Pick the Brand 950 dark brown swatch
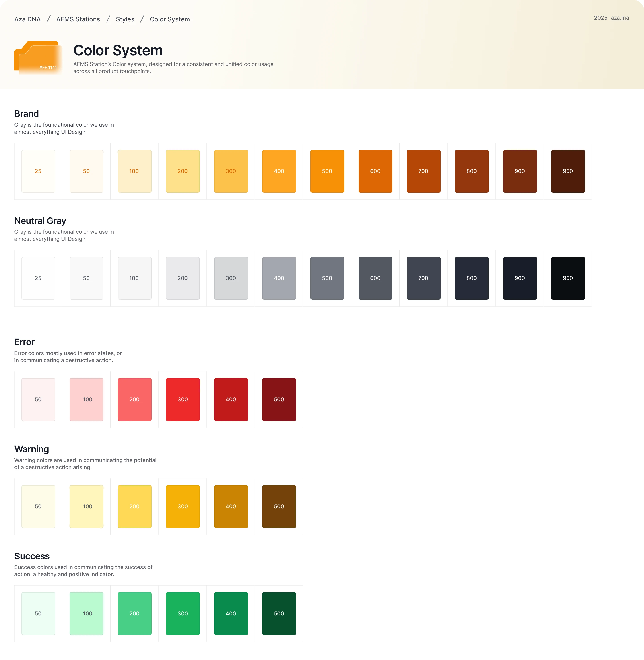This screenshot has width=644, height=660. (x=568, y=171)
